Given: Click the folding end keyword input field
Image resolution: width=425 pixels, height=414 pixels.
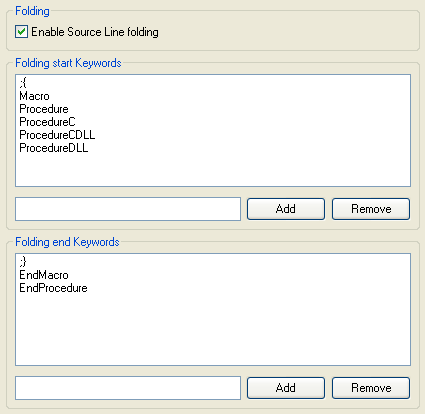Looking at the screenshot, I should coord(128,388).
